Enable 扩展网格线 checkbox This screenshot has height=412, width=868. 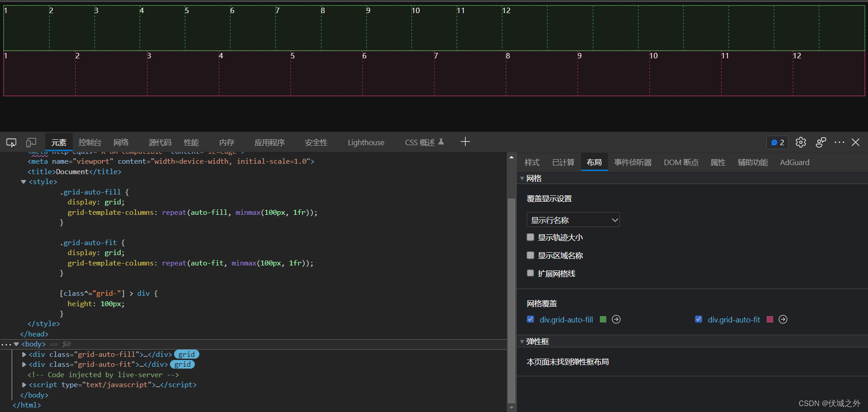point(530,273)
